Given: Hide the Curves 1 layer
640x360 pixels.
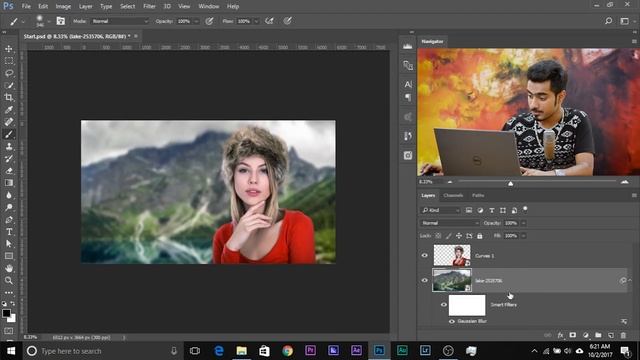Looking at the screenshot, I should 424,256.
